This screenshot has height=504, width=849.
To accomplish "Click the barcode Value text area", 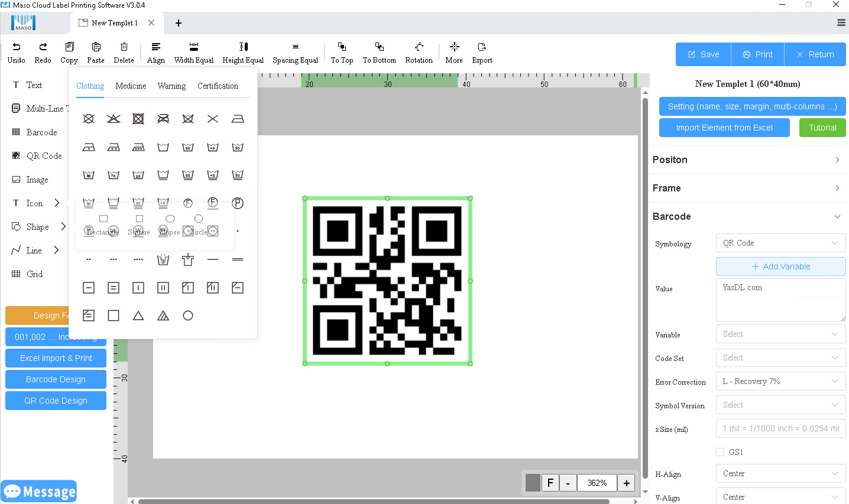I will tap(781, 300).
